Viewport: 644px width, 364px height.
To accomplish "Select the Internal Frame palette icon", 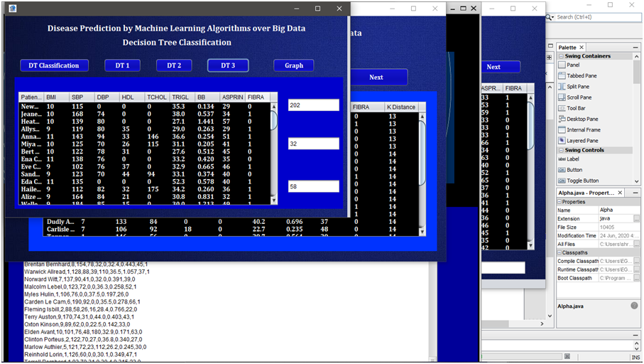I will tap(562, 129).
